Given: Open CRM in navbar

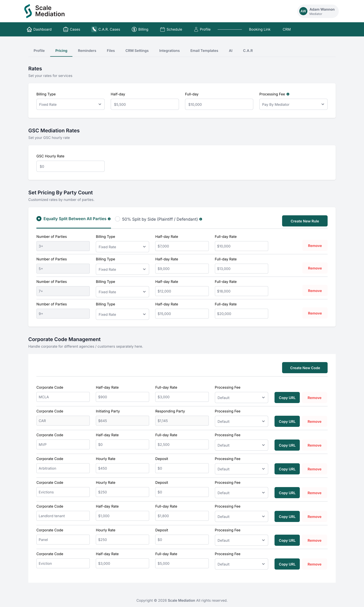Looking at the screenshot, I should (x=287, y=29).
